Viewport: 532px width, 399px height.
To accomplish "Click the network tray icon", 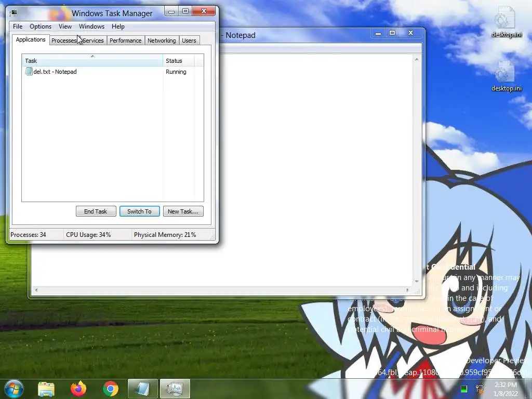I will coord(480,389).
